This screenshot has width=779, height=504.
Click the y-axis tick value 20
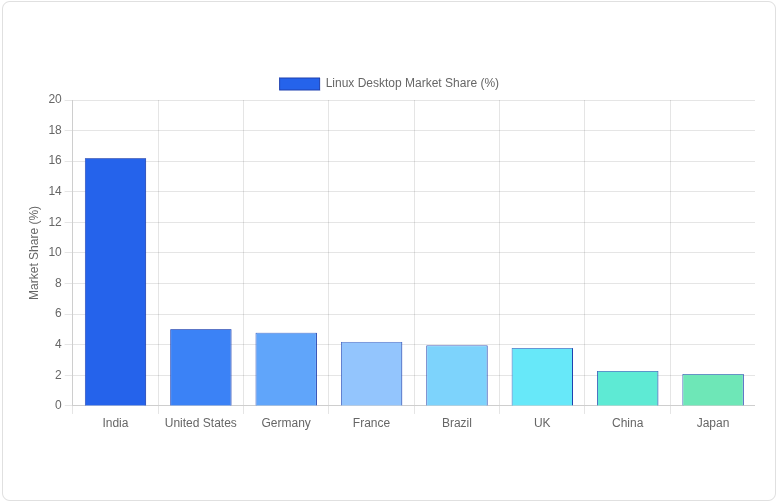55,99
